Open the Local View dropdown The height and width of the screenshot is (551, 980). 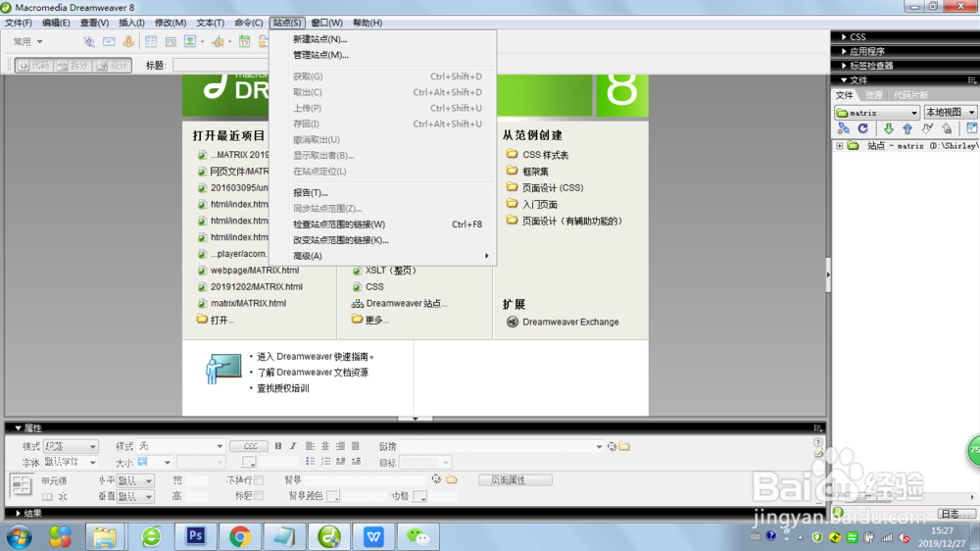[950, 113]
